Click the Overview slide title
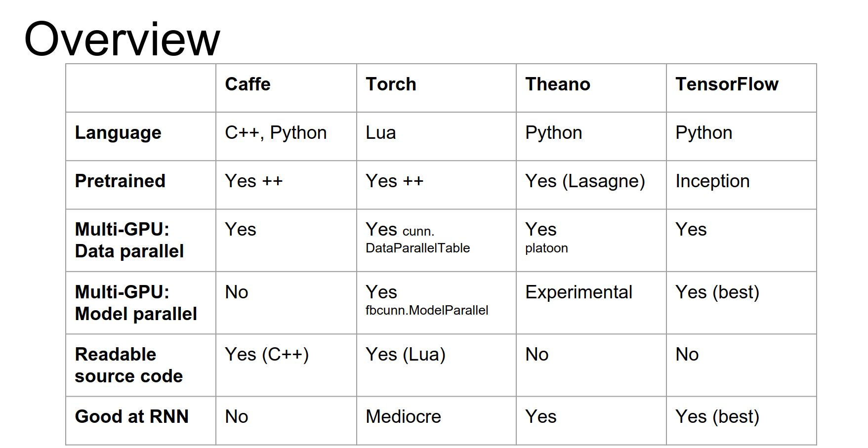Screen dimensions: 868x448 point(122,39)
